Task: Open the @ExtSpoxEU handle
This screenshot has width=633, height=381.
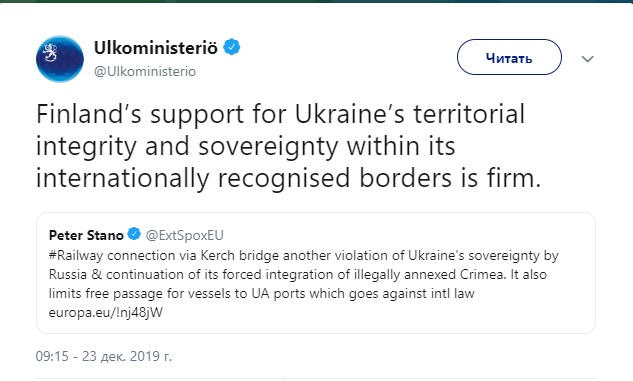Action: click(184, 235)
